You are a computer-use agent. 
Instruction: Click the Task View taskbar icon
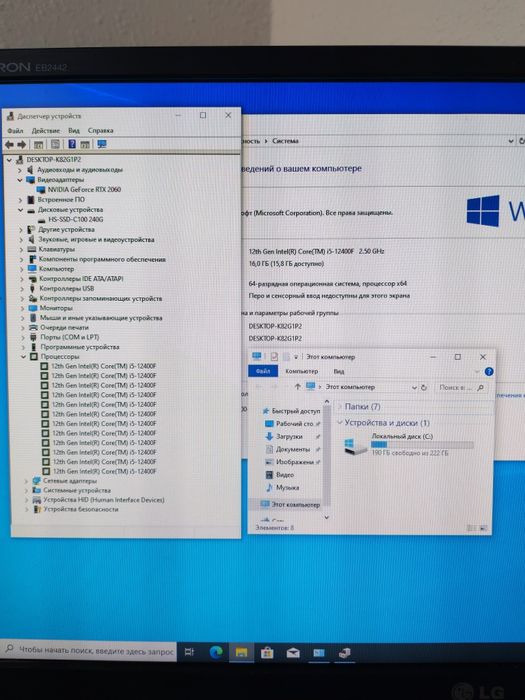pos(189,652)
